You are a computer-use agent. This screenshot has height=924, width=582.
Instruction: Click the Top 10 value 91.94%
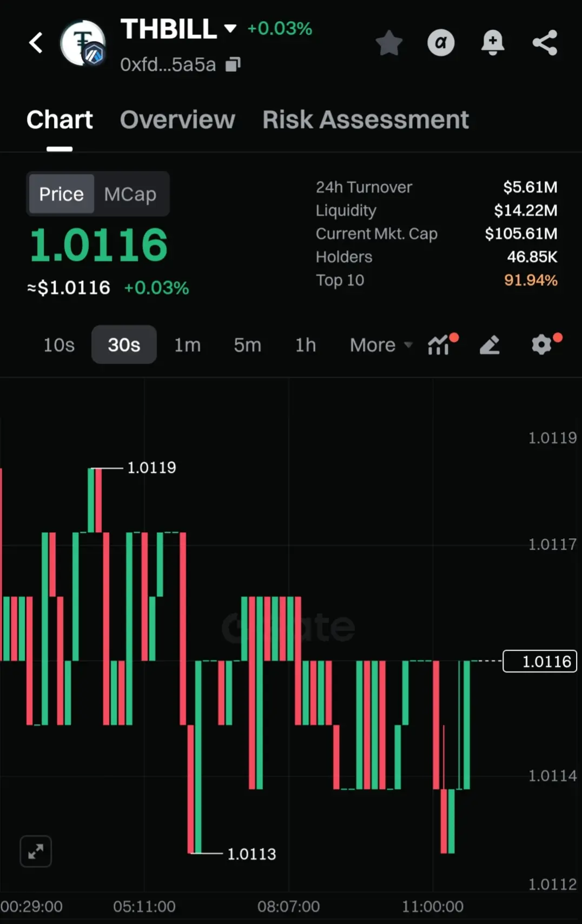coord(531,280)
